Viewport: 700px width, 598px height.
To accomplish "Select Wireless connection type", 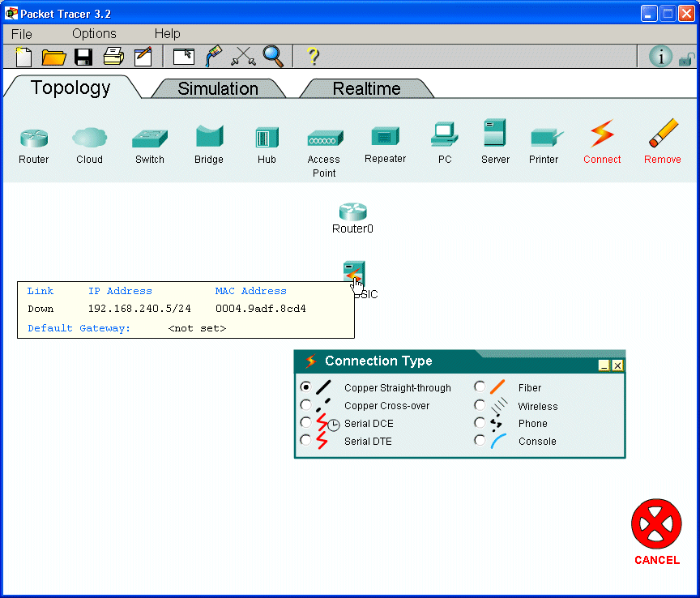I will click(480, 405).
